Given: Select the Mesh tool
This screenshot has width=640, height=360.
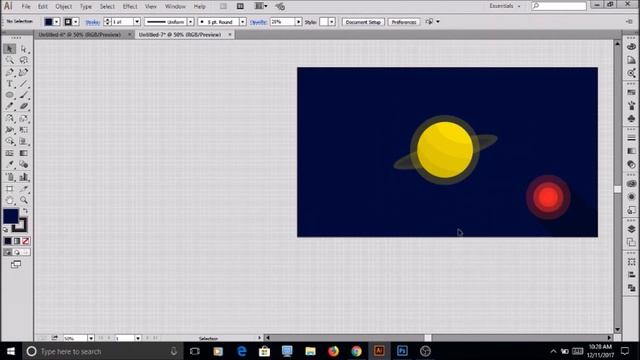Looking at the screenshot, I should [10, 153].
